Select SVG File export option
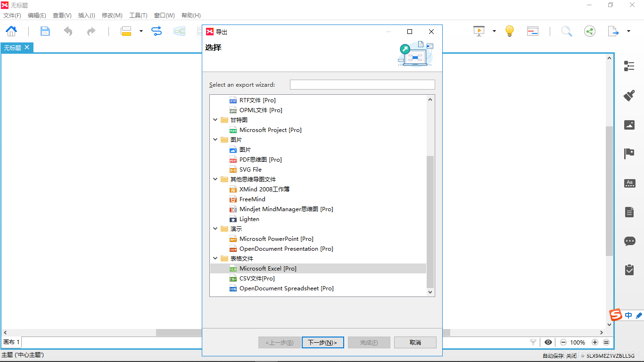The width and height of the screenshot is (644, 362). point(250,169)
